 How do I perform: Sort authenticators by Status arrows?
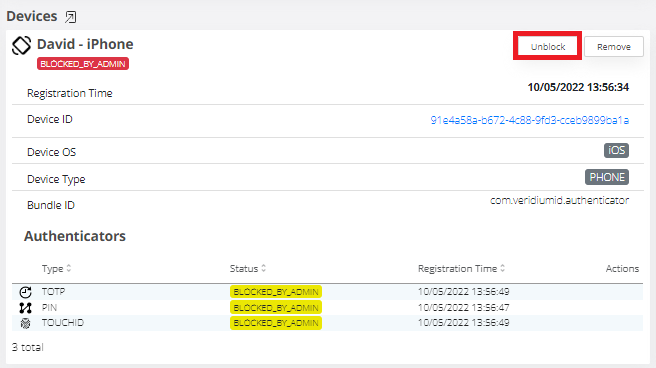click(x=264, y=268)
